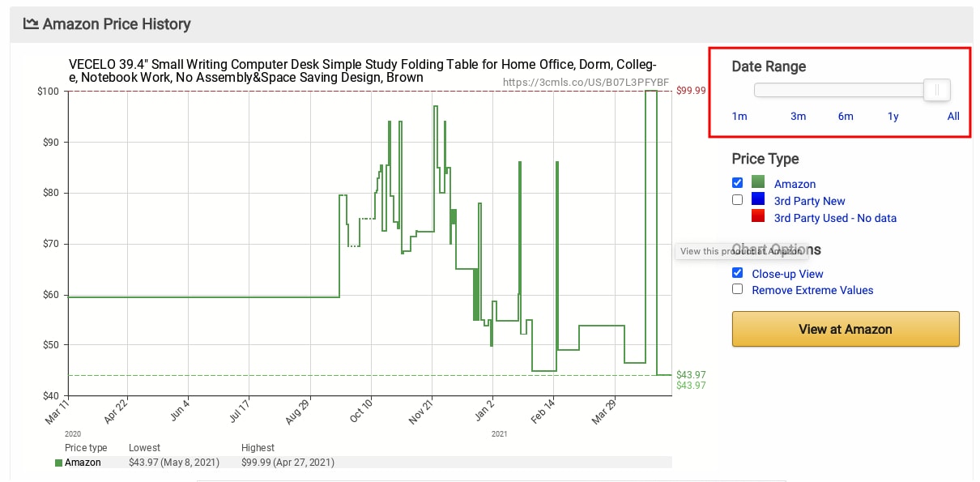This screenshot has width=980, height=482.
Task: Click the green Amazon color swatch
Action: coord(758,182)
